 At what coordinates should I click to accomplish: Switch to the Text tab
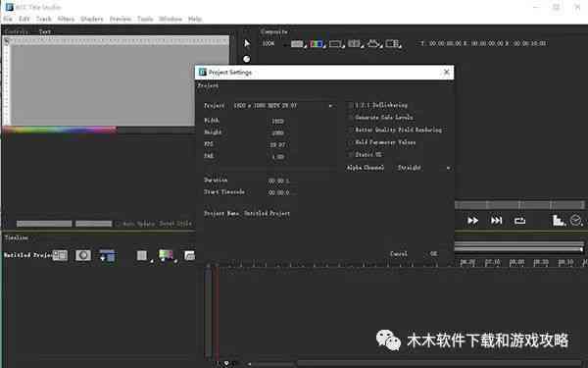pyautogui.click(x=45, y=31)
